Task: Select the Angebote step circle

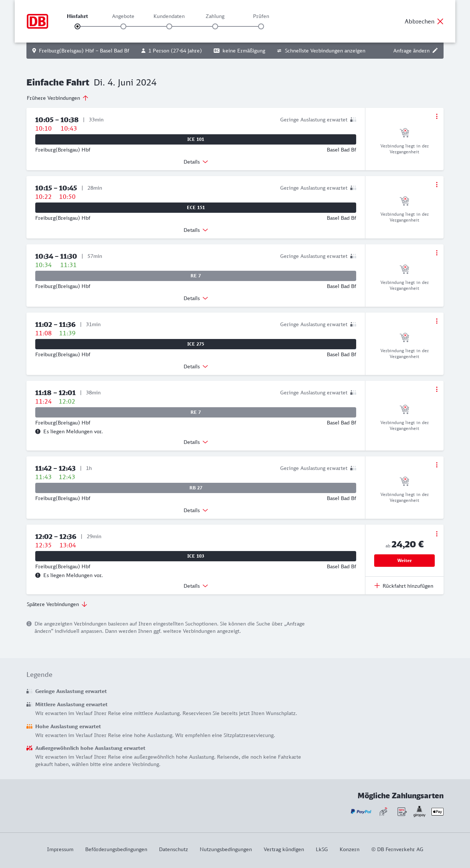Action: click(x=123, y=26)
